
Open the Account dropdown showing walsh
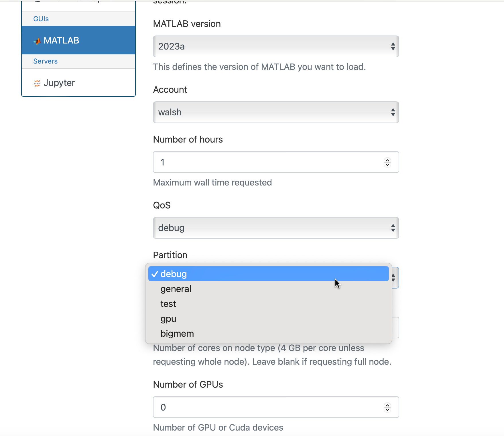276,112
